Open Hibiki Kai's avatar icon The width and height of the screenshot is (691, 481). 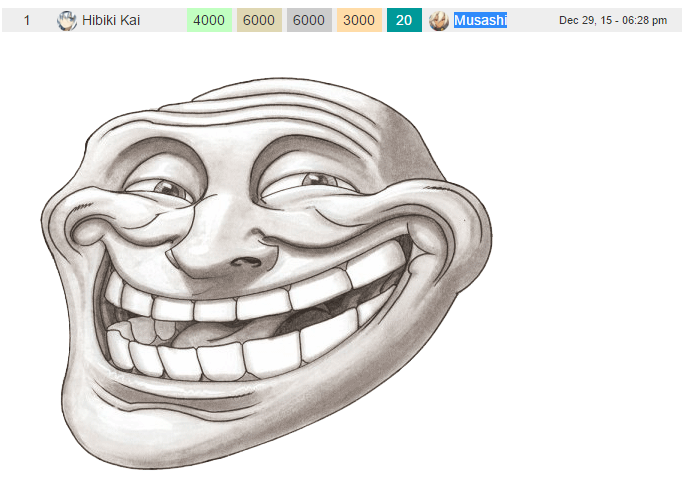[67, 20]
